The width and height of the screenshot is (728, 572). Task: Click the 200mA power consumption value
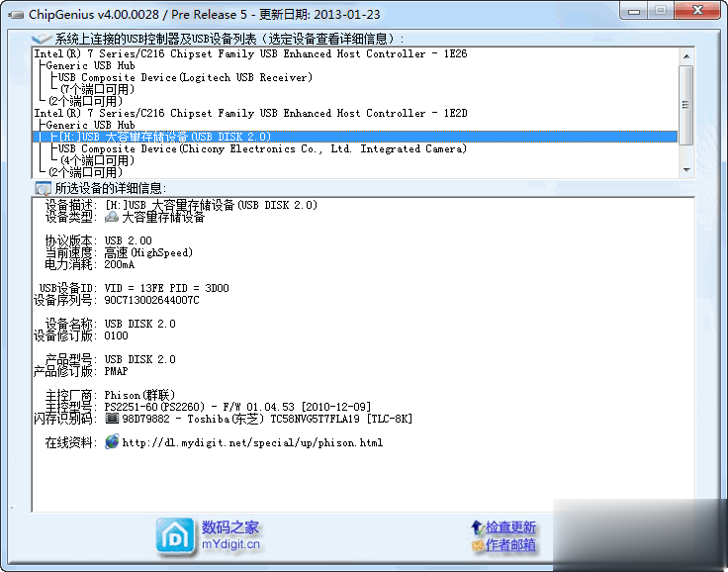pos(120,264)
